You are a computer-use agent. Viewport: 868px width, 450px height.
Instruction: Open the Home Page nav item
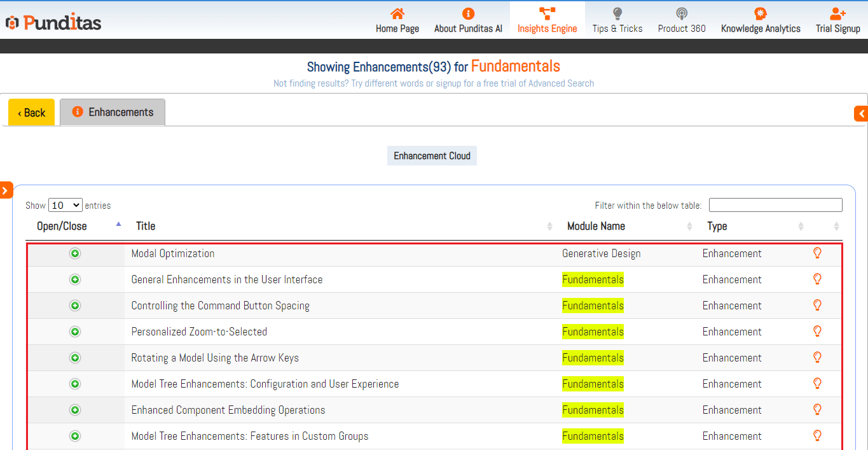click(x=397, y=20)
